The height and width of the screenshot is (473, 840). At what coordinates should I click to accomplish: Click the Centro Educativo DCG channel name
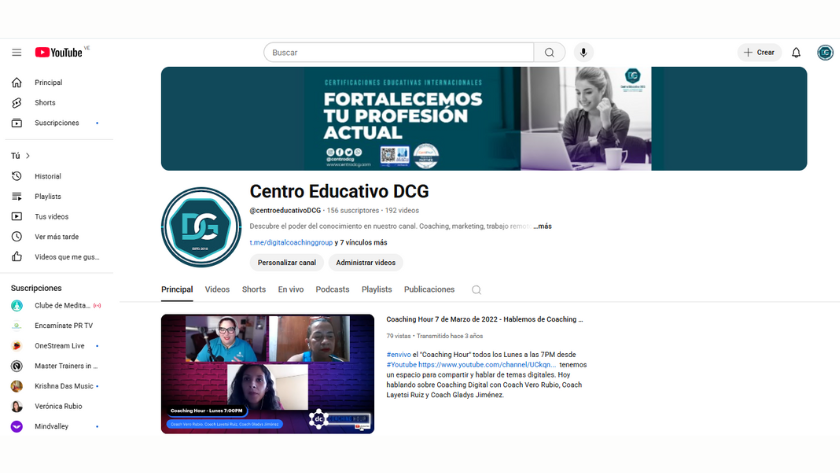click(339, 191)
